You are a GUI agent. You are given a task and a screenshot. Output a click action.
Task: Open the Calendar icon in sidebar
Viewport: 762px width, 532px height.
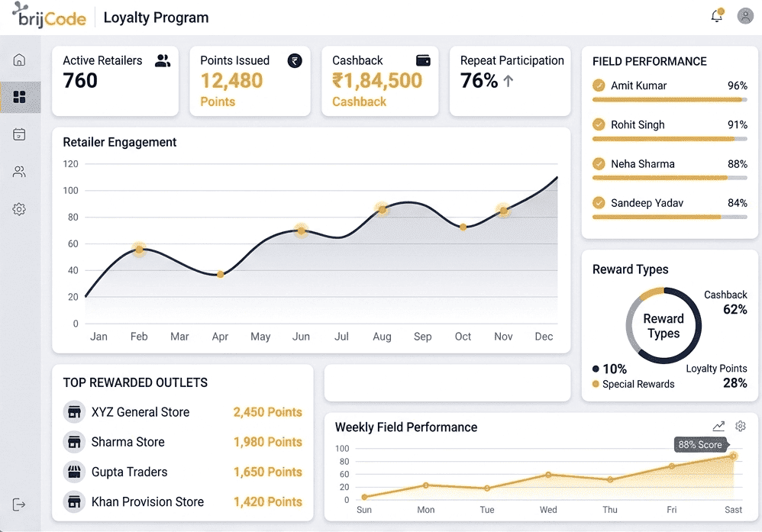pos(19,134)
